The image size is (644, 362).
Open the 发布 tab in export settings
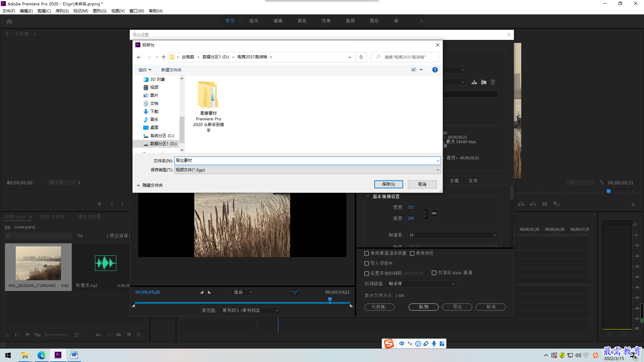click(x=473, y=181)
